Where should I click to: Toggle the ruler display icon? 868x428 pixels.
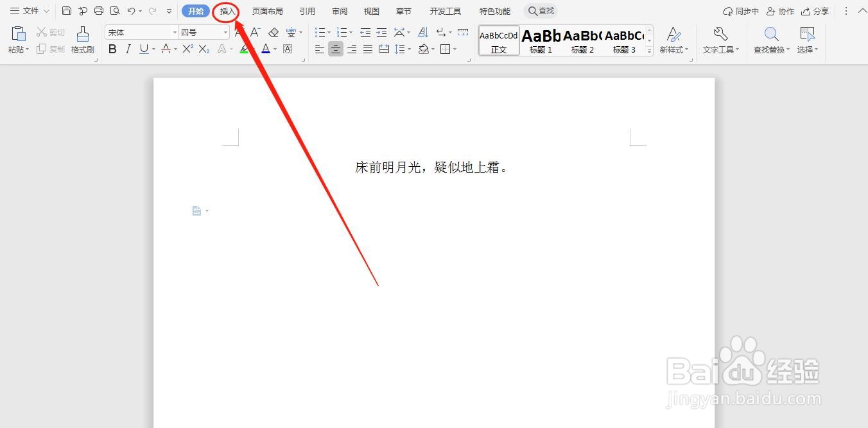coord(463,32)
